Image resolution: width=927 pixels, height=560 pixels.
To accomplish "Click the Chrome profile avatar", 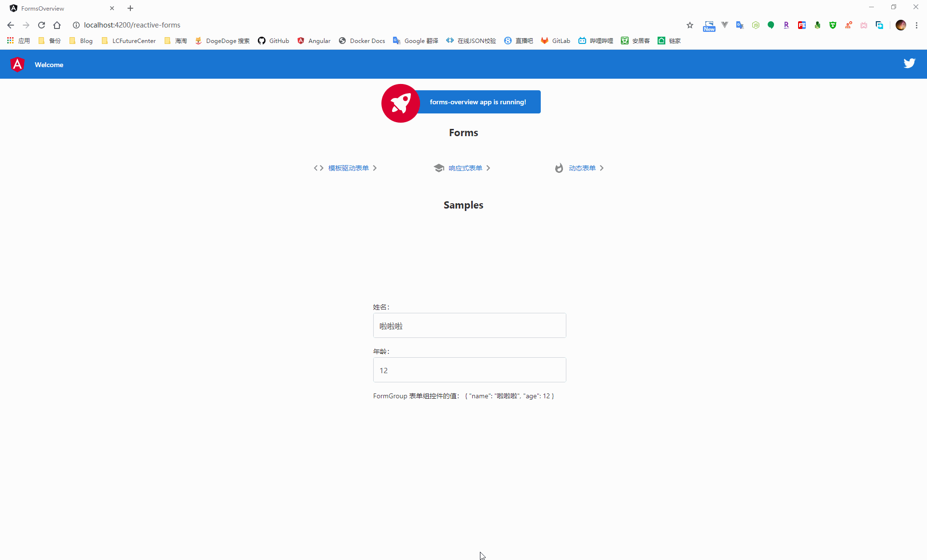I will click(x=901, y=25).
